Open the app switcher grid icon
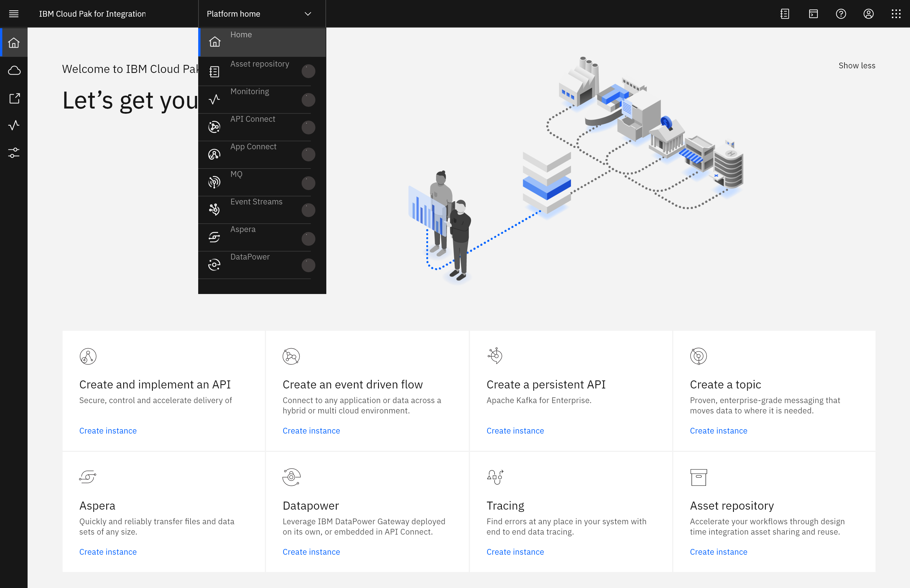910x588 pixels. click(x=896, y=14)
